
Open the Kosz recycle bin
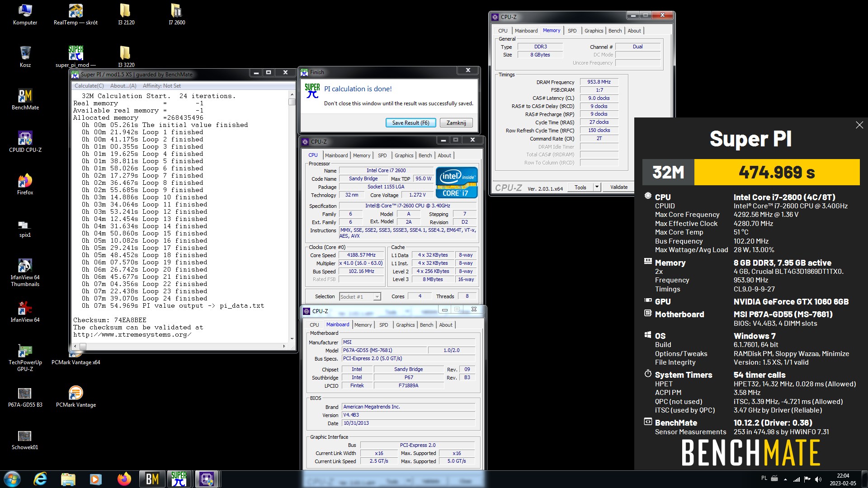[25, 57]
